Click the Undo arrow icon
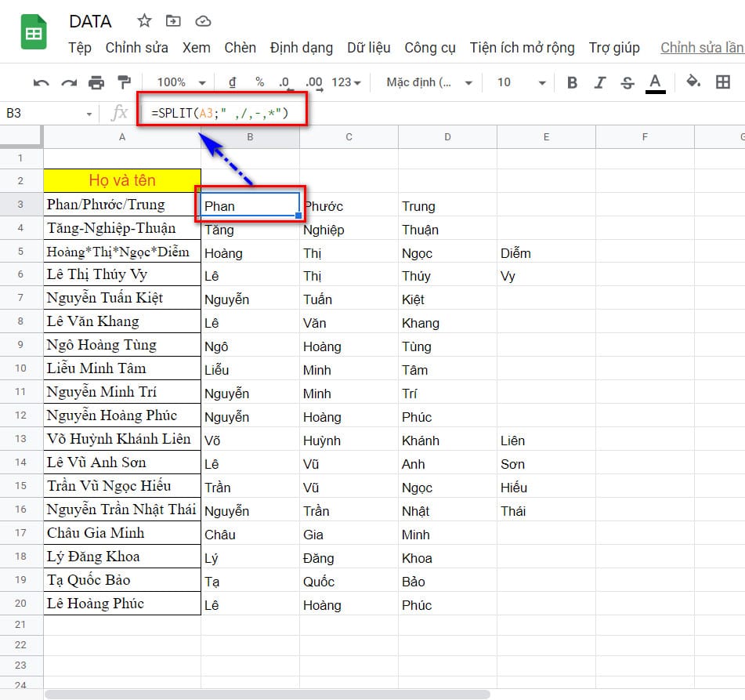This screenshot has height=700, width=745. pos(42,82)
